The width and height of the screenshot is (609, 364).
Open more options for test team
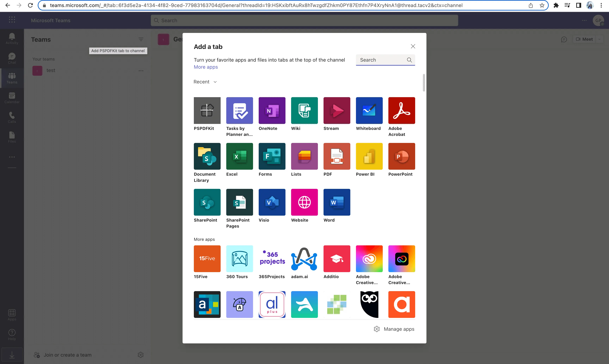coord(141,71)
